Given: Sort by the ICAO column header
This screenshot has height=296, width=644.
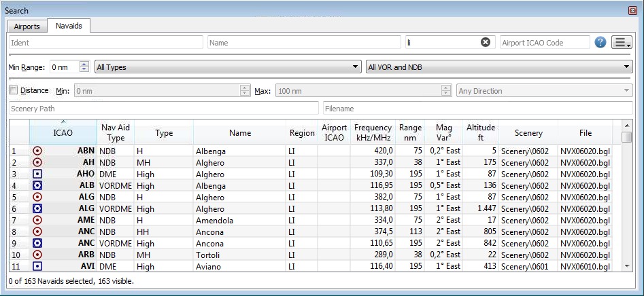Looking at the screenshot, I should [x=63, y=132].
